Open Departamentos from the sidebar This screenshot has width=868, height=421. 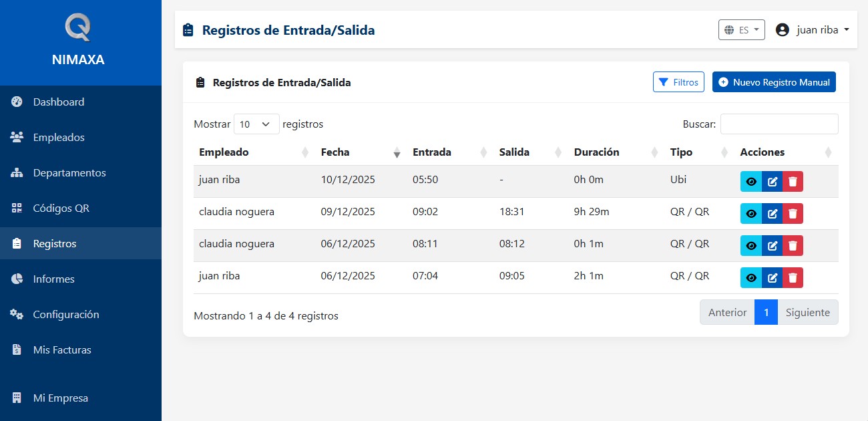pos(69,172)
